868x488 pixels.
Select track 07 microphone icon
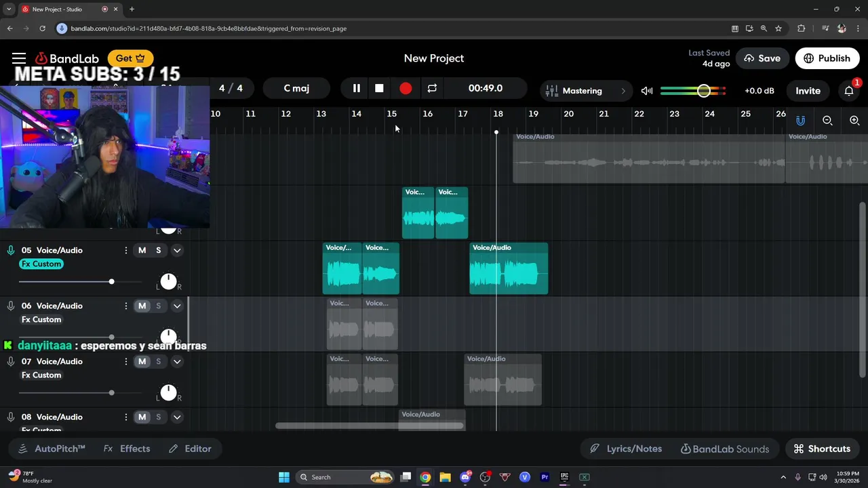11,361
